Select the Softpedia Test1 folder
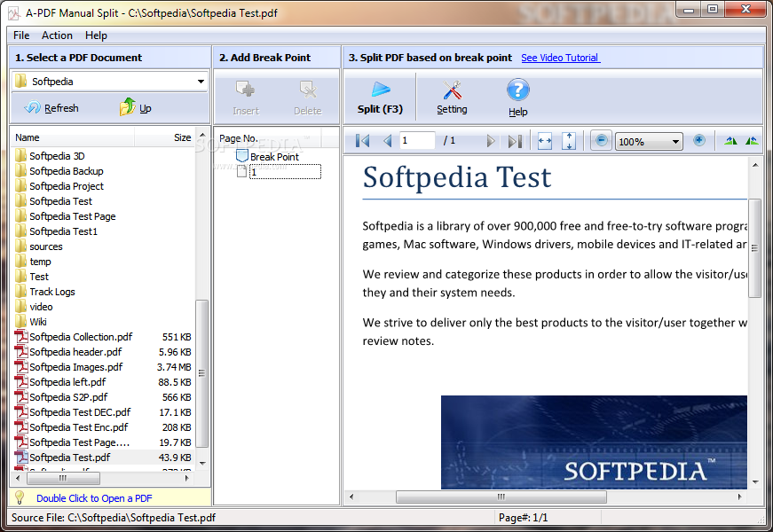This screenshot has height=532, width=773. coord(64,231)
